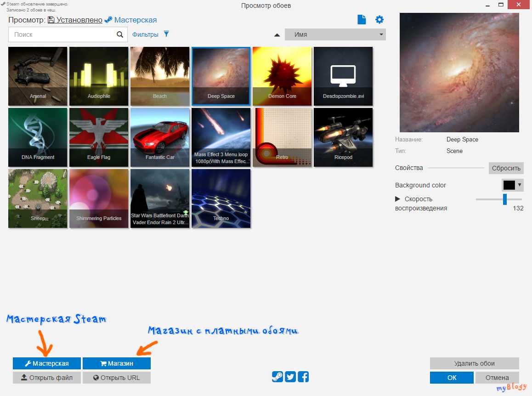Expand the Скорость воспроизведения property

point(398,199)
